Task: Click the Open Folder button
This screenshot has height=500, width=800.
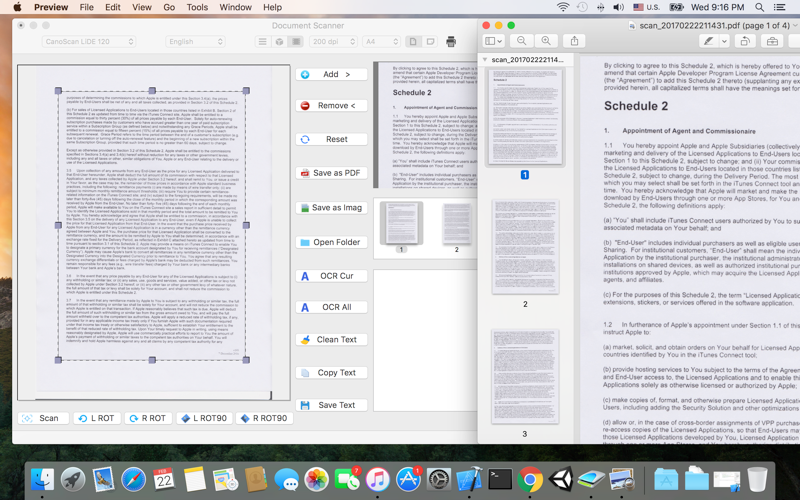Action: (x=332, y=242)
